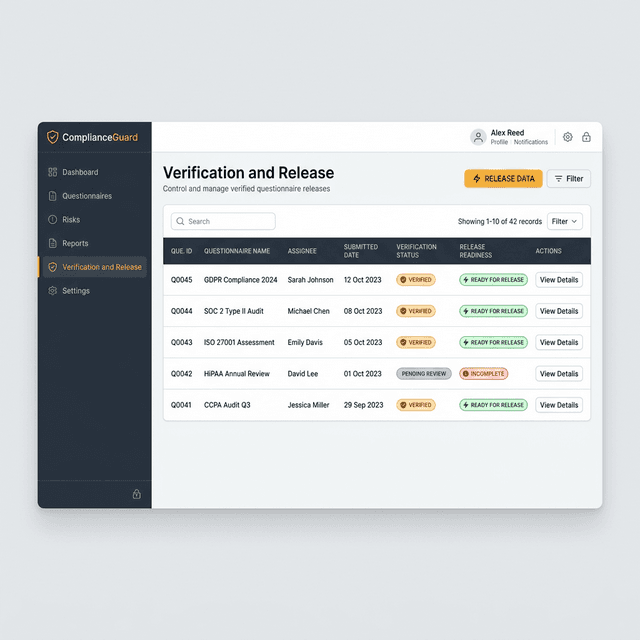Focus the Search input field
This screenshot has width=640, height=640.
coord(223,221)
